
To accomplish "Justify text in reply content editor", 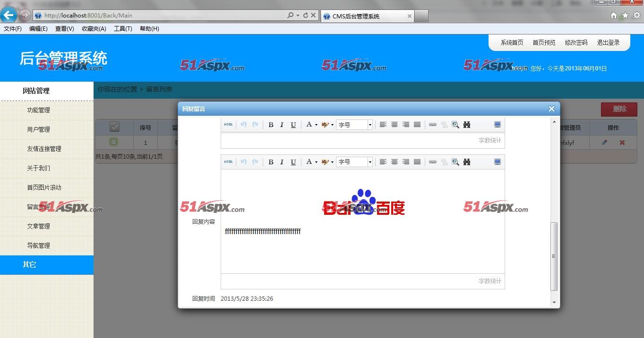I will [417, 162].
